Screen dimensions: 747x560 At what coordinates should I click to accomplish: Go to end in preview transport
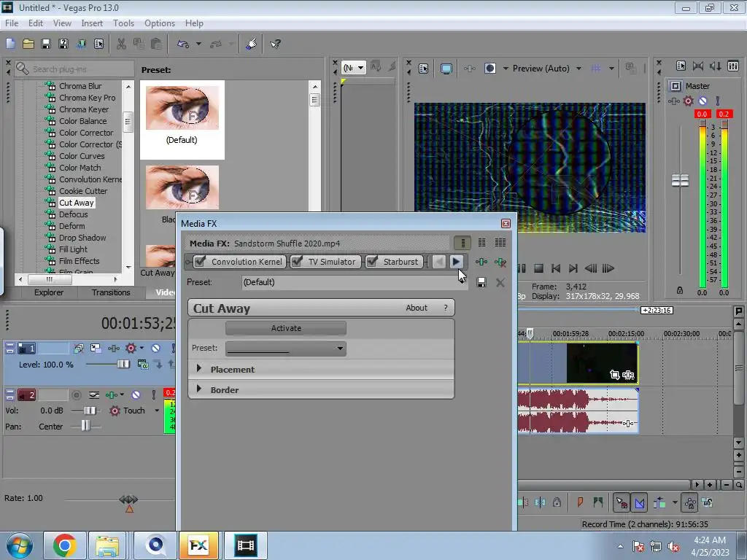click(573, 268)
